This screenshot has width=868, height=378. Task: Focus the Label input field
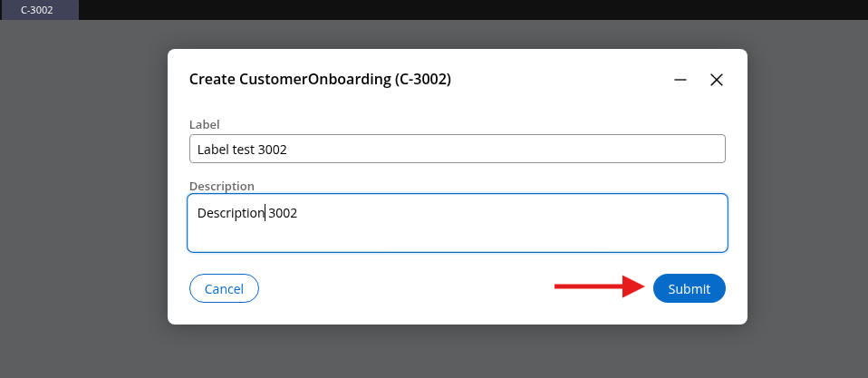tap(457, 149)
